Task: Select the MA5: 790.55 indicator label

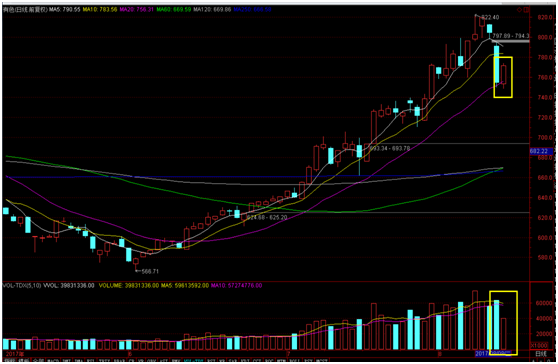Action: click(x=65, y=10)
